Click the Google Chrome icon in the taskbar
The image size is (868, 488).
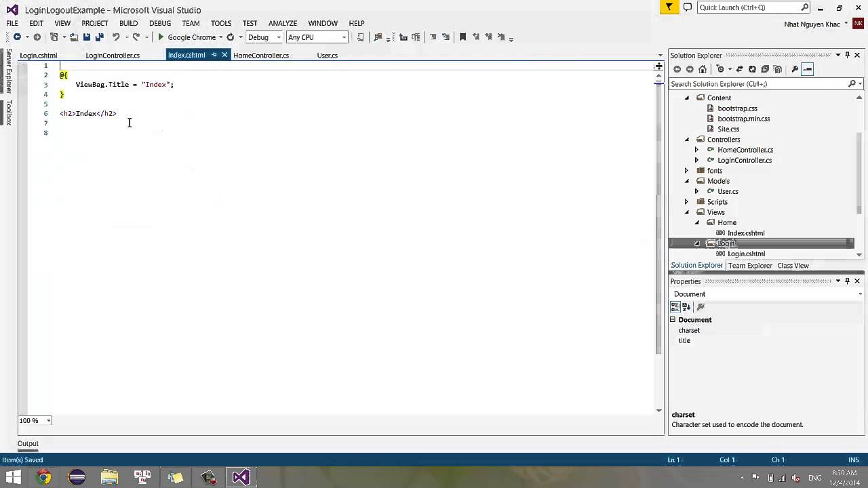tap(44, 477)
